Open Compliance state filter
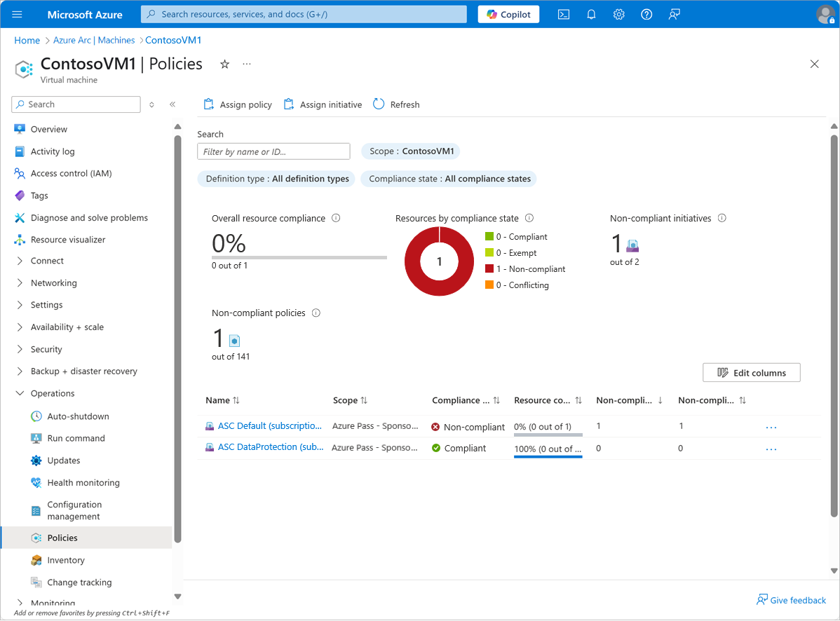The image size is (840, 621). [449, 179]
